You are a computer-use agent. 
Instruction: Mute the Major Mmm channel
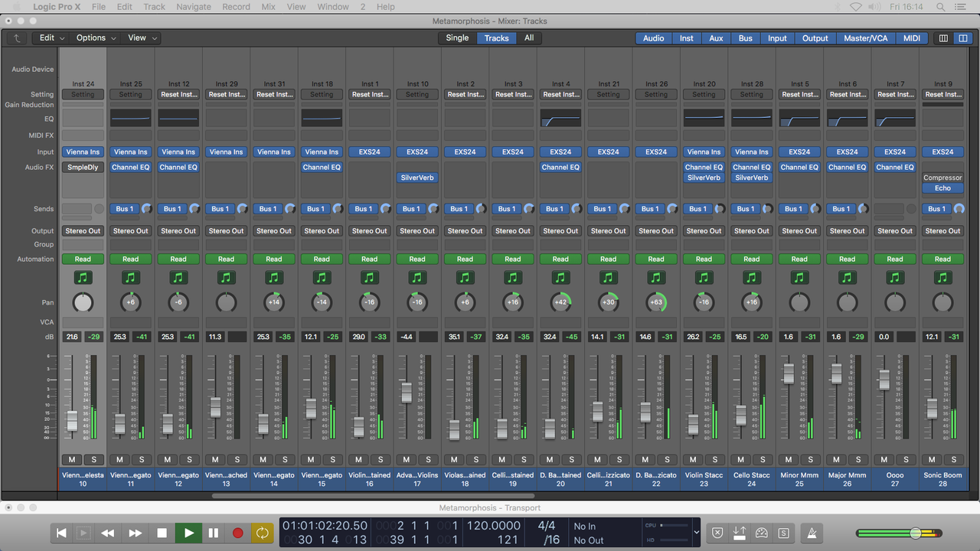837,459
